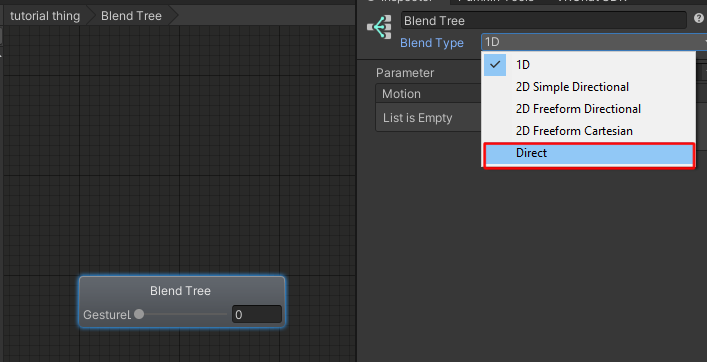The image size is (707, 362).
Task: Click the GestureL slider handle
Action: point(139,314)
